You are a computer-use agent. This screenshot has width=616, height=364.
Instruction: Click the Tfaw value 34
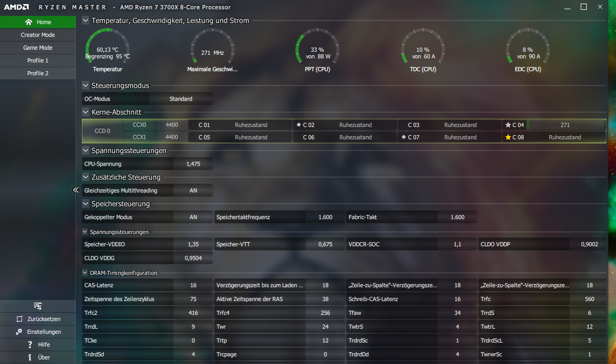(457, 313)
